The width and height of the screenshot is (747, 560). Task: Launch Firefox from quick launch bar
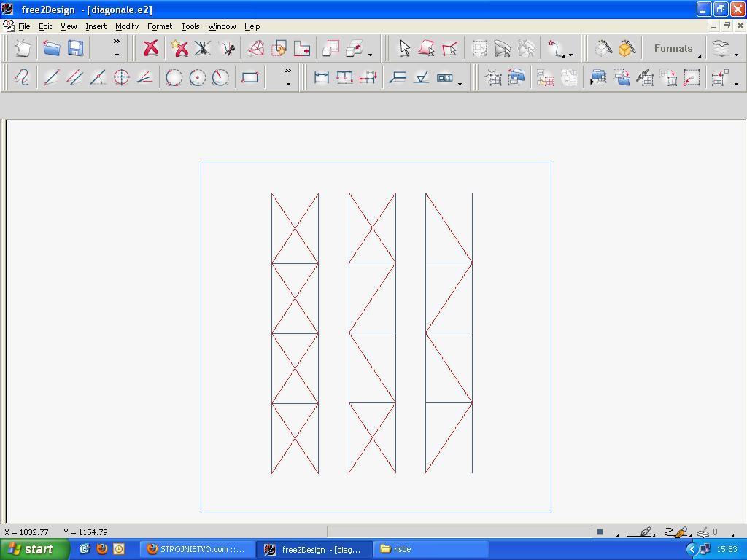(x=101, y=549)
